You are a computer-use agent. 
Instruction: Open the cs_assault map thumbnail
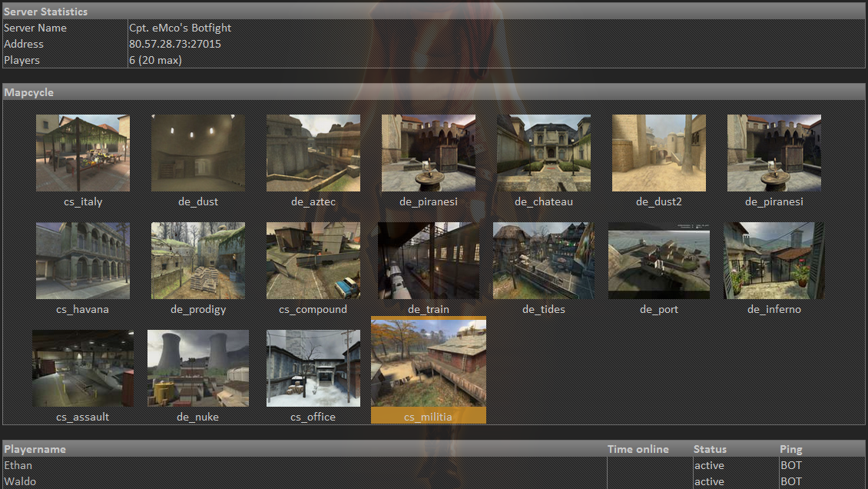(83, 368)
